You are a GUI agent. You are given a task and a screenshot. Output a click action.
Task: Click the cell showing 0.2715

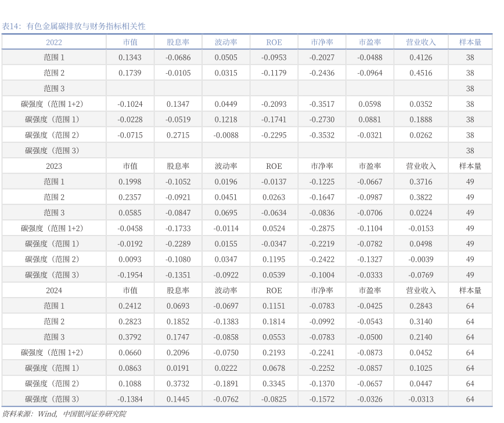[178, 135]
